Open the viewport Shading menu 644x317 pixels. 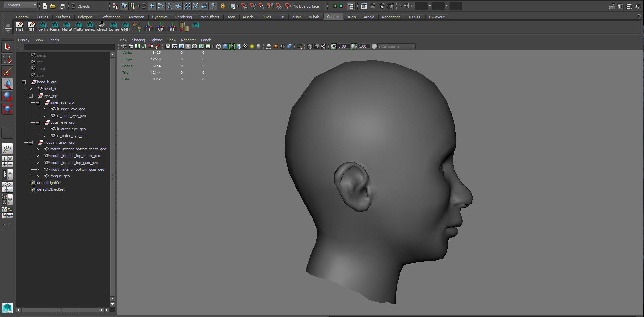[138, 40]
